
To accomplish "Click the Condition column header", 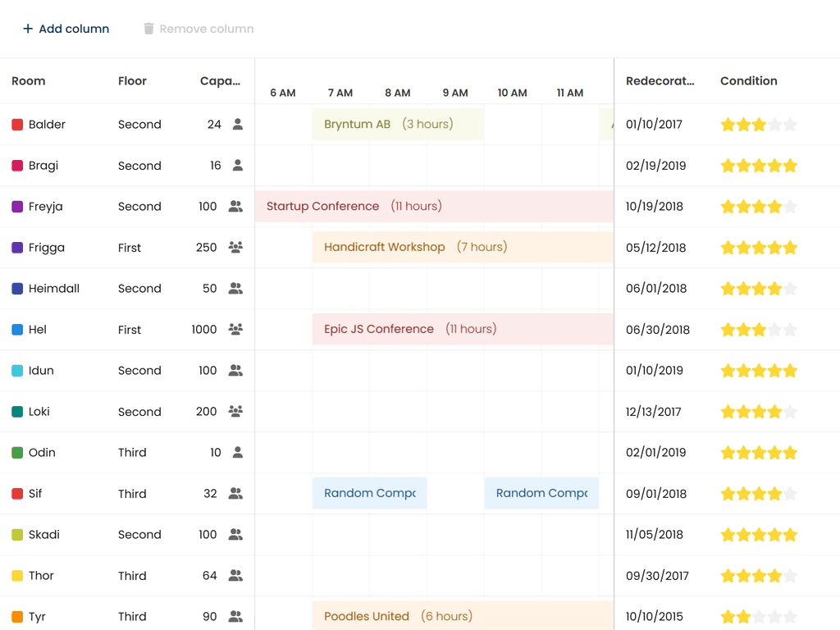I will point(748,81).
